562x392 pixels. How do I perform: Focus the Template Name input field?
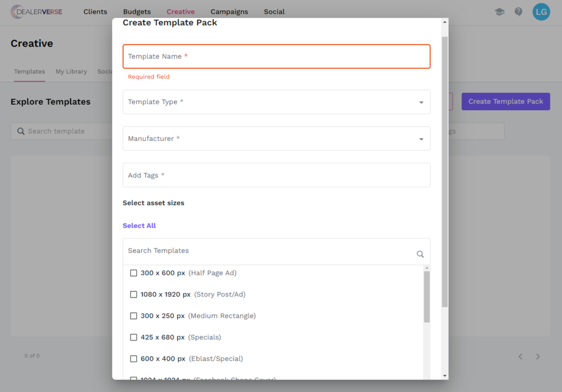276,56
